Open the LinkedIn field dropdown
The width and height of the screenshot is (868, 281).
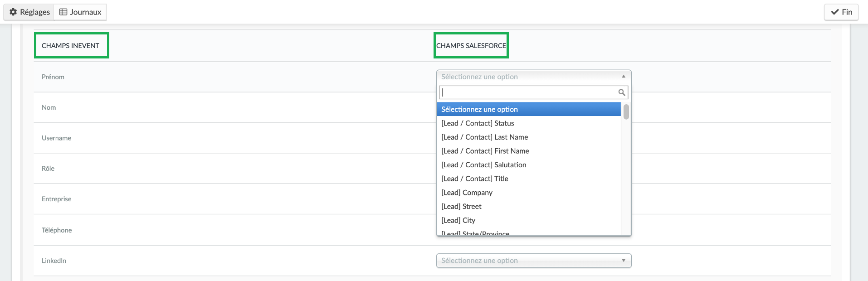tap(534, 261)
